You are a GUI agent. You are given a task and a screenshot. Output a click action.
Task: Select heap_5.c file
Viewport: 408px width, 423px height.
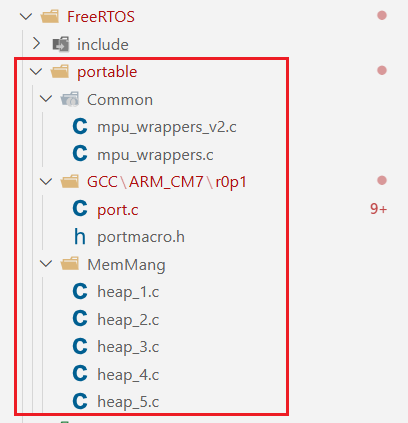click(x=128, y=402)
